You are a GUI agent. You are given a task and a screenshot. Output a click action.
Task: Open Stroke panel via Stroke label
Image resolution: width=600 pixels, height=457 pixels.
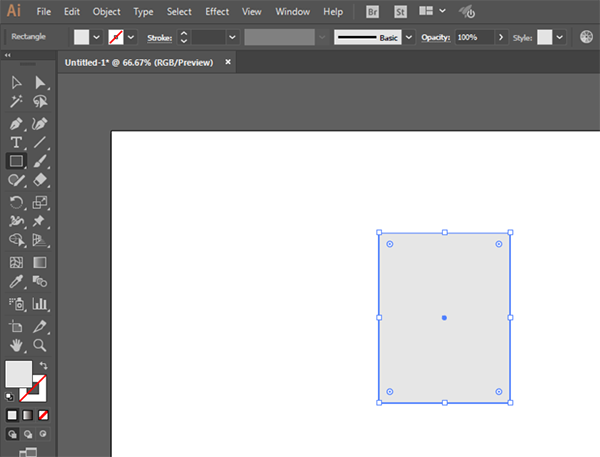[x=160, y=38]
